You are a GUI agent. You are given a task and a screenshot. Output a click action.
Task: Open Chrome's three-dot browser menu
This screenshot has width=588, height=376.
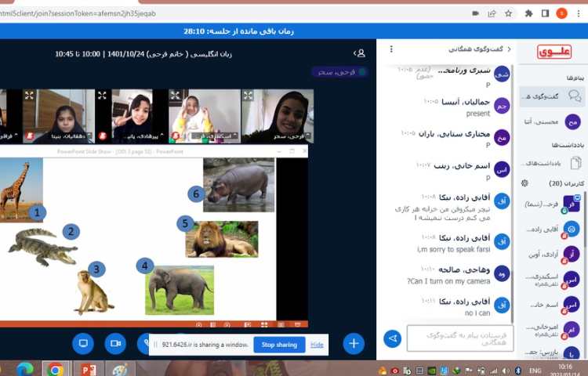pos(579,13)
